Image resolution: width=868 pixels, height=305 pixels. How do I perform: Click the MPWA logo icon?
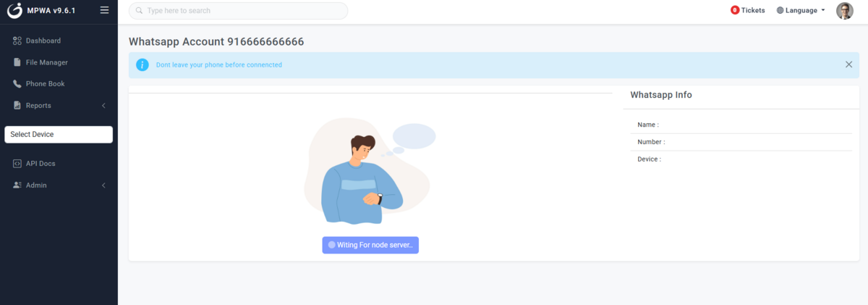tap(14, 10)
